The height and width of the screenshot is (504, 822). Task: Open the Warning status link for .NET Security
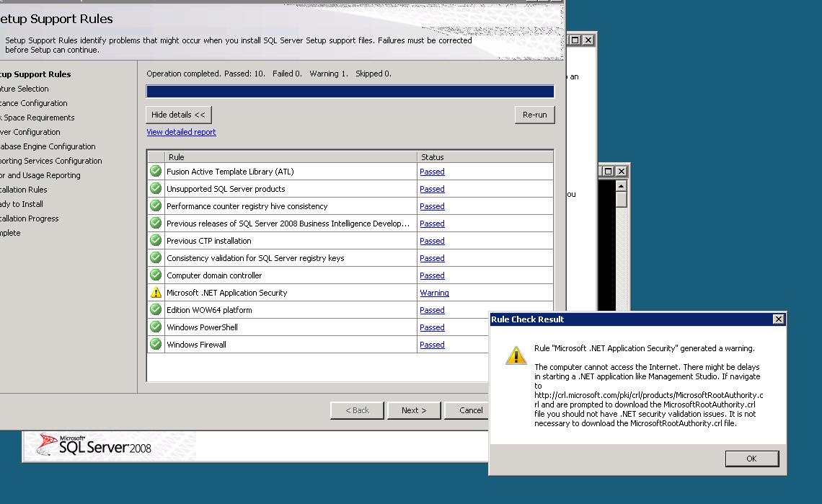pos(434,293)
